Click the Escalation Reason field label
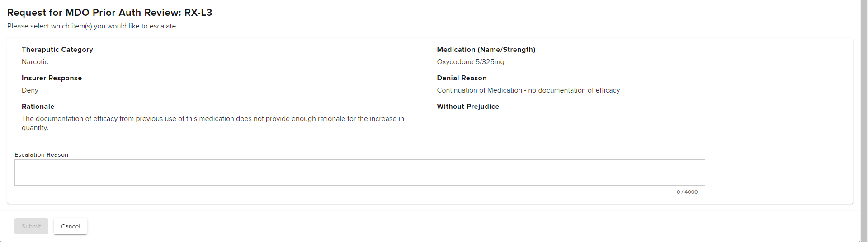The width and height of the screenshot is (868, 242). pyautogui.click(x=41, y=155)
